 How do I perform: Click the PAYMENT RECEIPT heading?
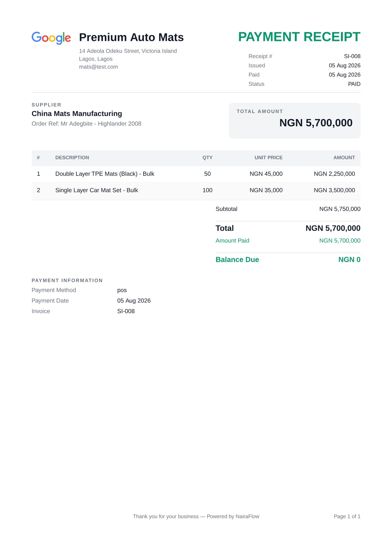(x=299, y=37)
